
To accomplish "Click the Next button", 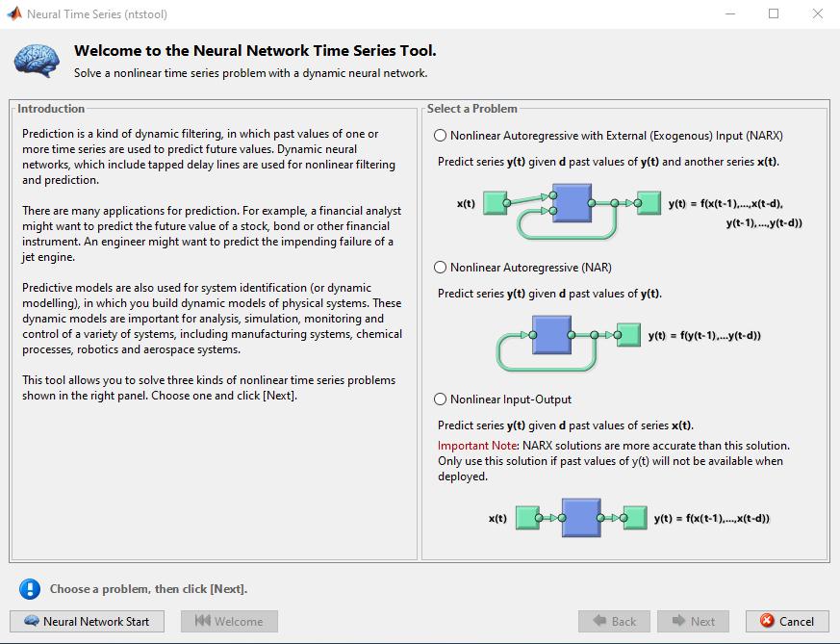I will click(693, 622).
